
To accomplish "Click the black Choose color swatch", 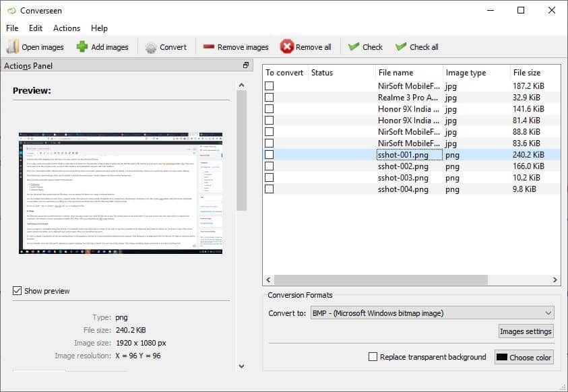I will (502, 358).
